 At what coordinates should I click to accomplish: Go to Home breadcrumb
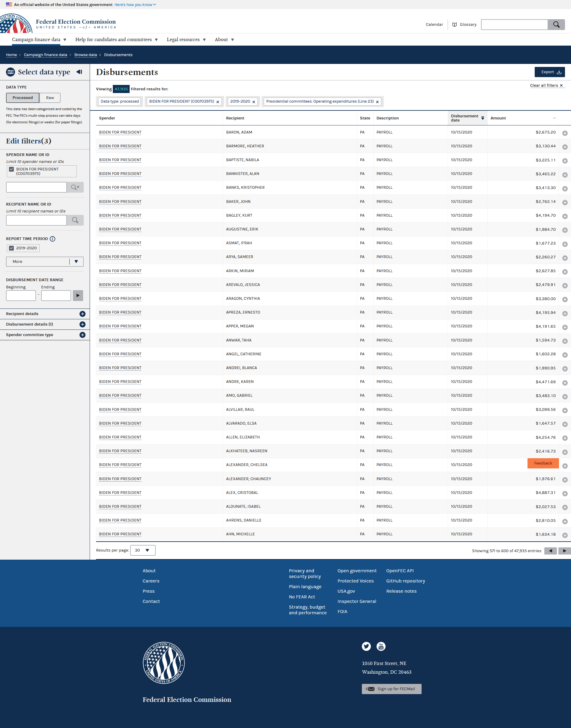pos(11,55)
